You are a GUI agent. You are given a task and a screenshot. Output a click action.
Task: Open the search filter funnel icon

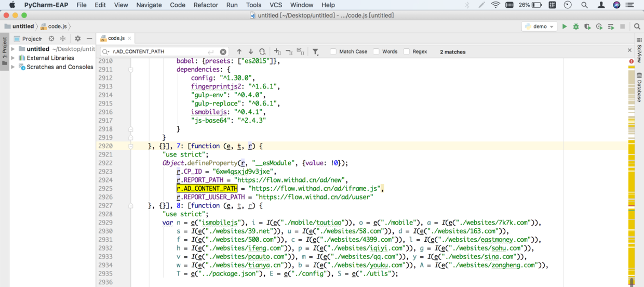click(x=315, y=51)
